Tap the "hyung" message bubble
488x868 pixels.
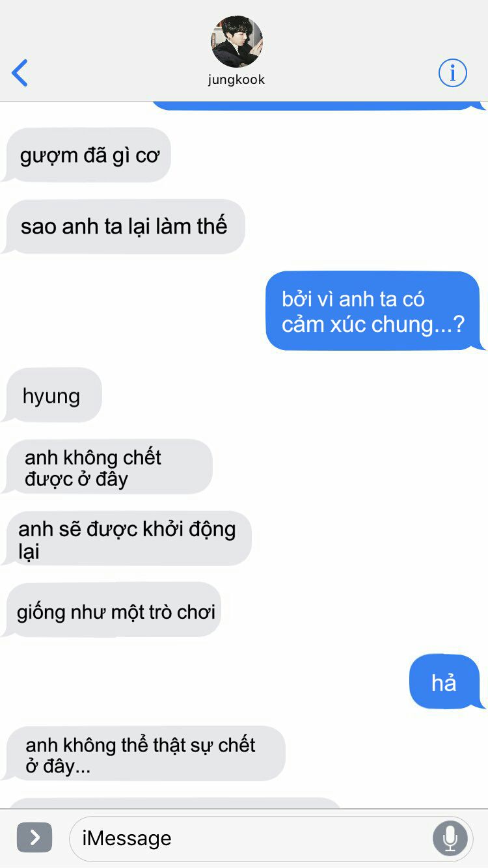click(x=52, y=396)
